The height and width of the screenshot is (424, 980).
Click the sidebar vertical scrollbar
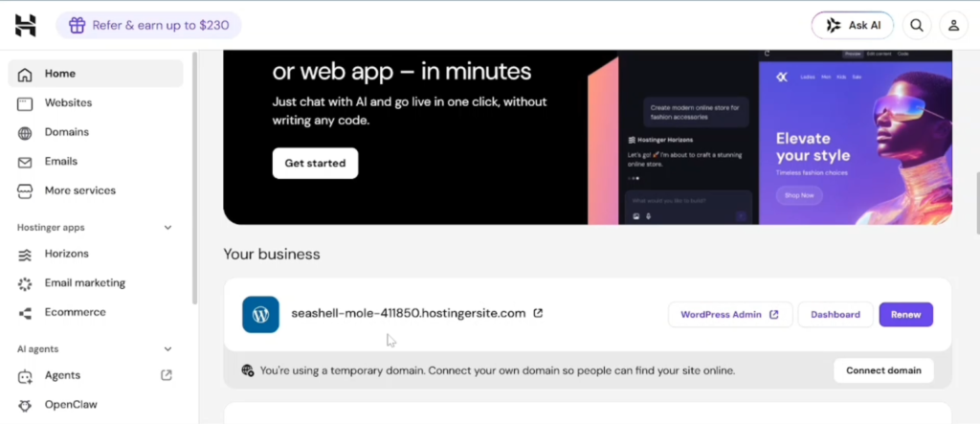click(x=194, y=179)
